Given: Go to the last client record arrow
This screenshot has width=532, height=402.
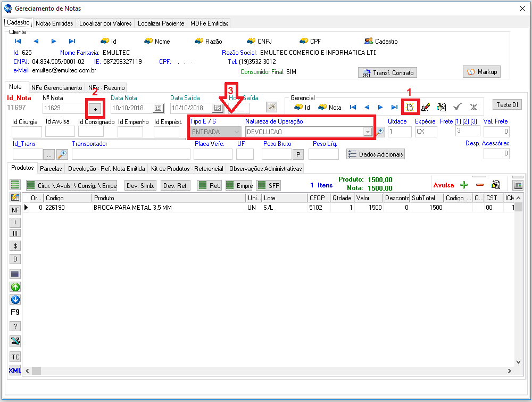Looking at the screenshot, I should pyautogui.click(x=72, y=41).
